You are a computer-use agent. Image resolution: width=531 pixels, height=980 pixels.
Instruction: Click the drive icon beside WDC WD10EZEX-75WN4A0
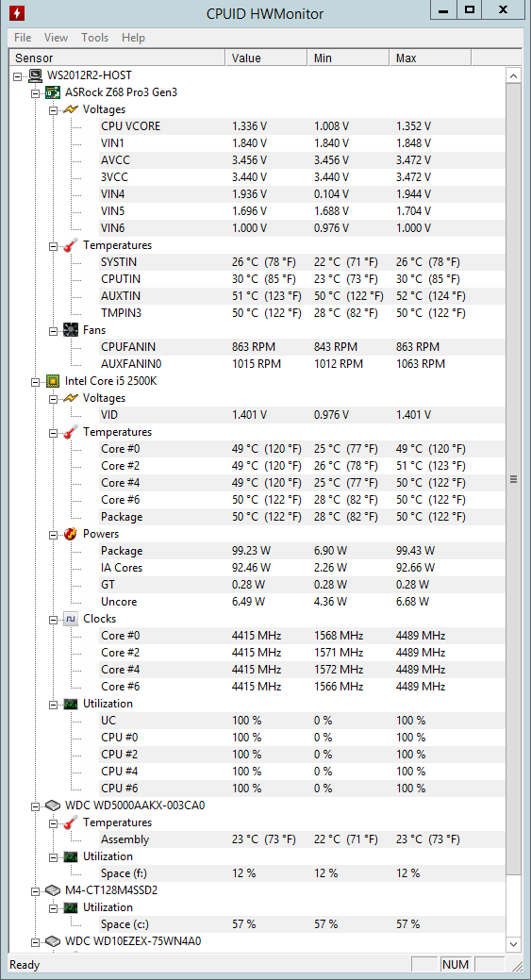click(53, 940)
